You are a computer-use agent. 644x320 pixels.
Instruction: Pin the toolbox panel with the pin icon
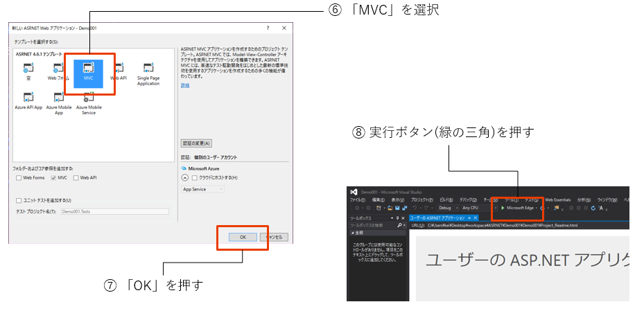coord(398,218)
